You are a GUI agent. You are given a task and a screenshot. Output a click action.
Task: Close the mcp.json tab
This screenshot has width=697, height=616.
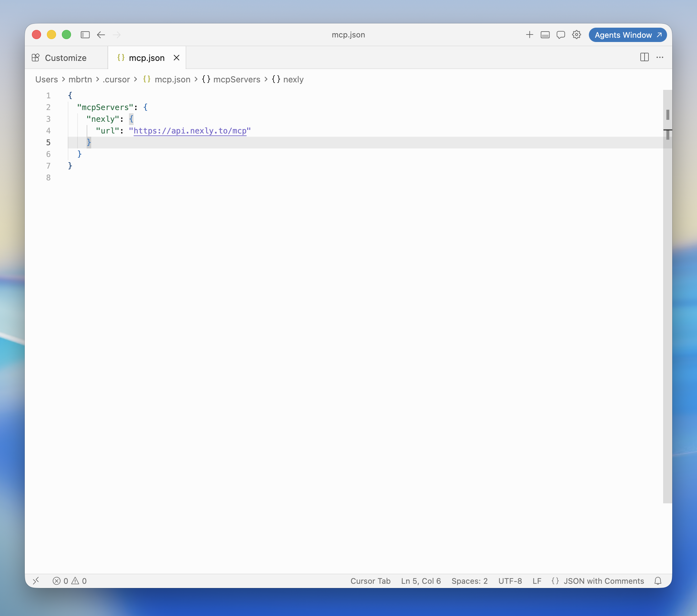[176, 58]
